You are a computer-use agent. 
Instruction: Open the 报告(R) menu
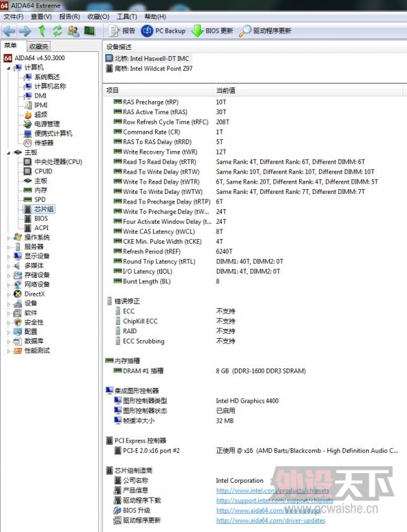69,17
